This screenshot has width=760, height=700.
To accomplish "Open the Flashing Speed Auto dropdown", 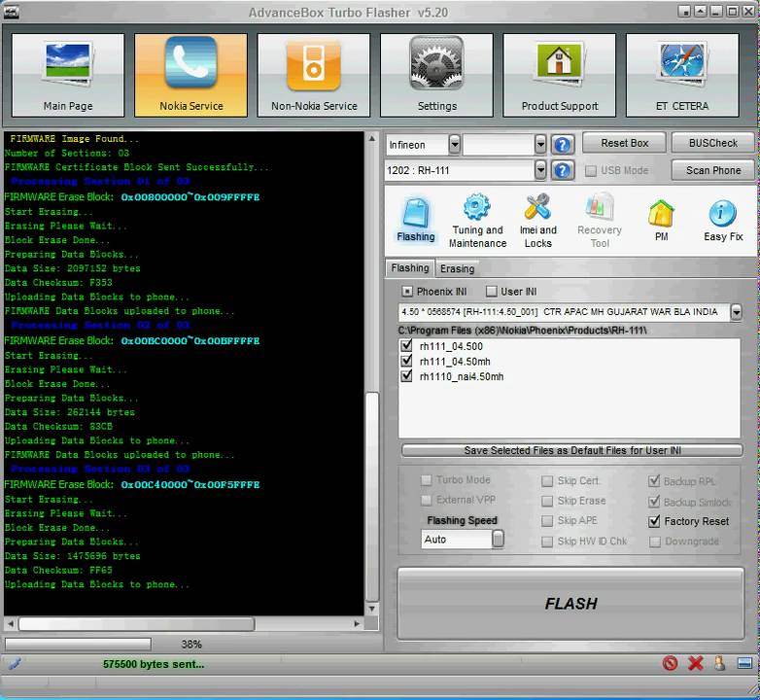I will pos(498,539).
